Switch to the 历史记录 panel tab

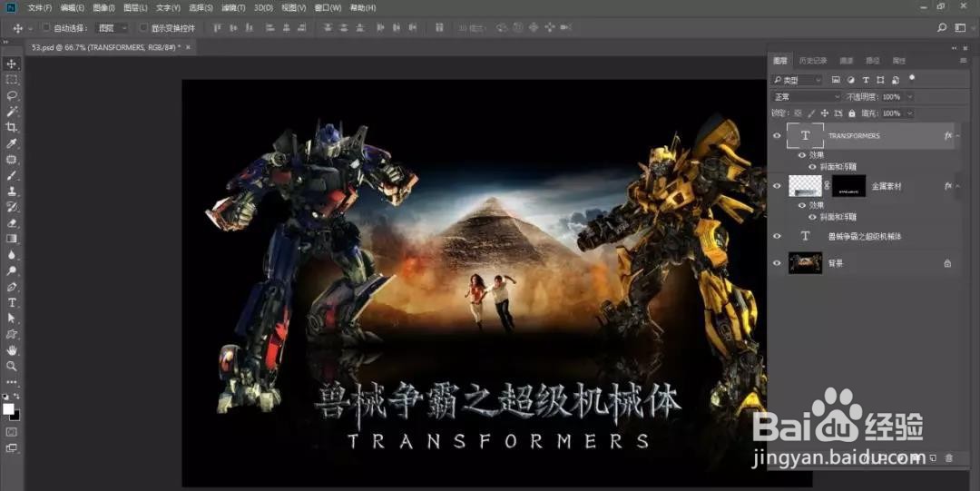click(x=813, y=61)
